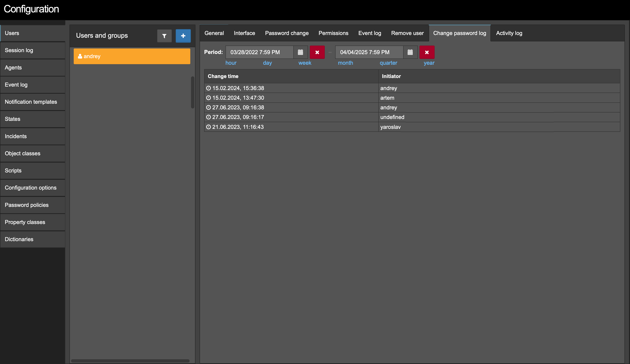
Task: Open the filter for Users and groups
Action: (164, 36)
